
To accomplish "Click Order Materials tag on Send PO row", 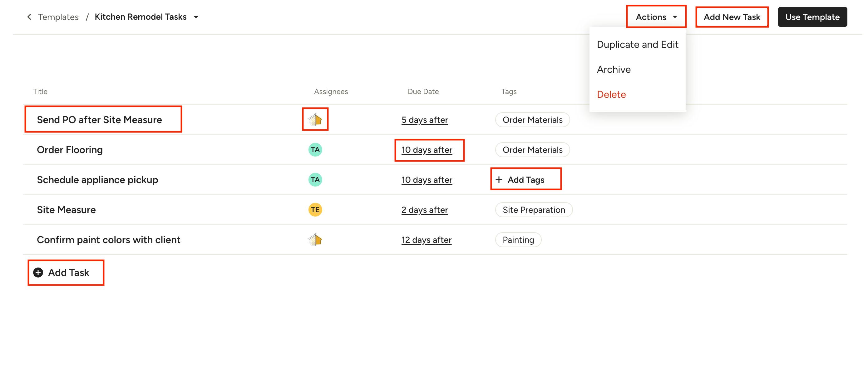I will pyautogui.click(x=532, y=120).
